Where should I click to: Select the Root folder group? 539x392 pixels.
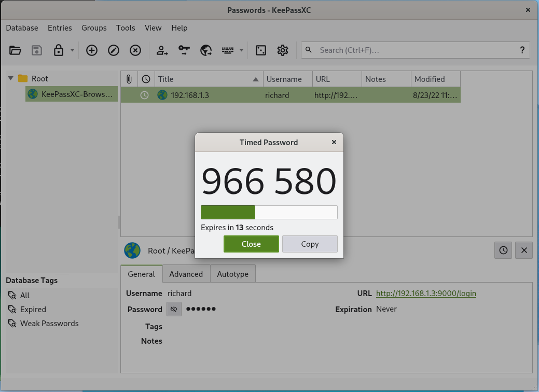[x=33, y=79]
